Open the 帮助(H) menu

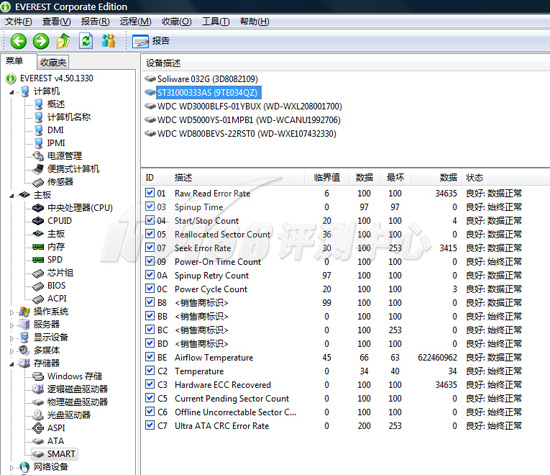coord(255,22)
